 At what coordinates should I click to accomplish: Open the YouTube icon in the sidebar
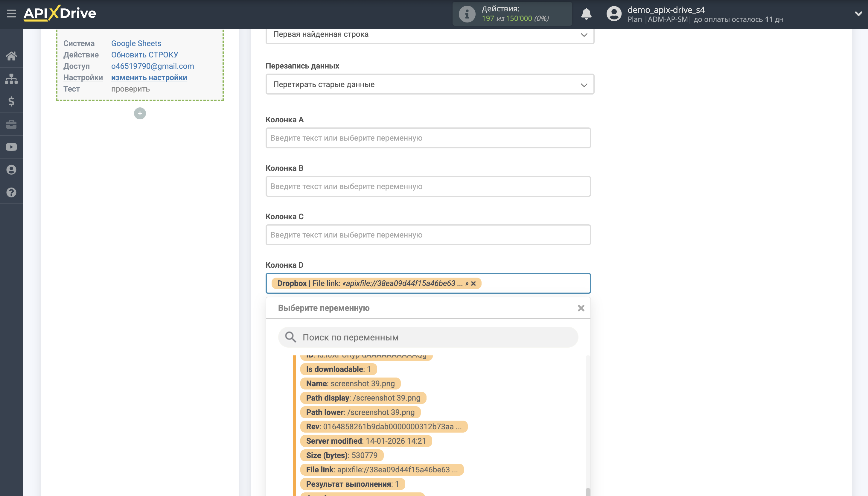click(11, 147)
